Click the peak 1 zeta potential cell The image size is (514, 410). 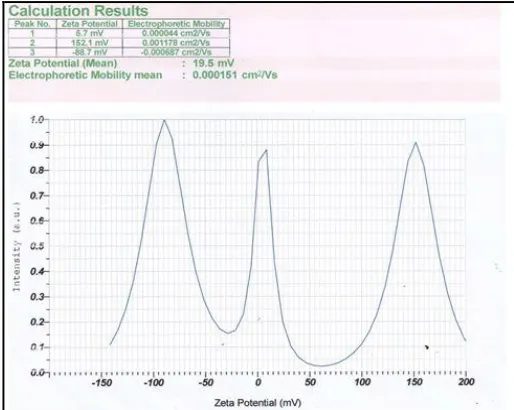pyautogui.click(x=89, y=33)
